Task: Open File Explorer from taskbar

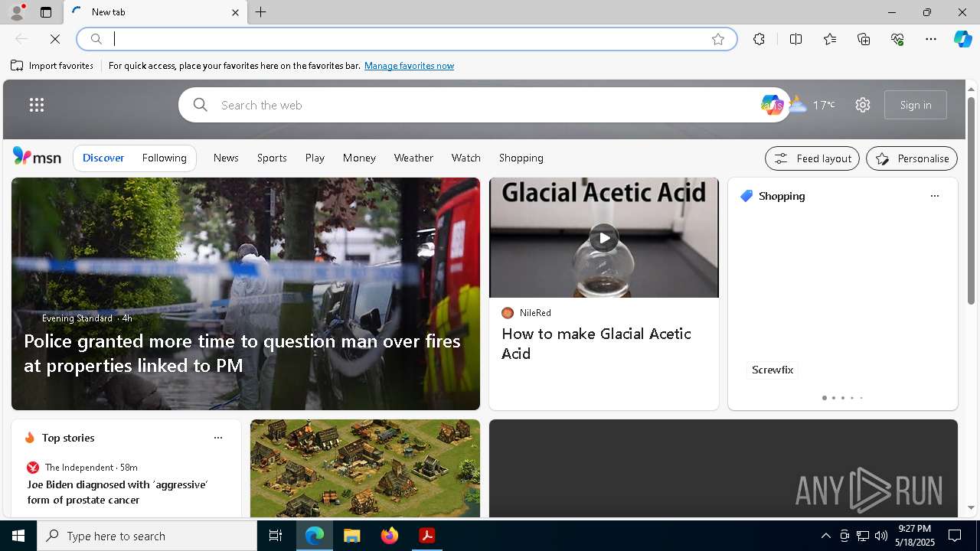Action: coord(351,536)
